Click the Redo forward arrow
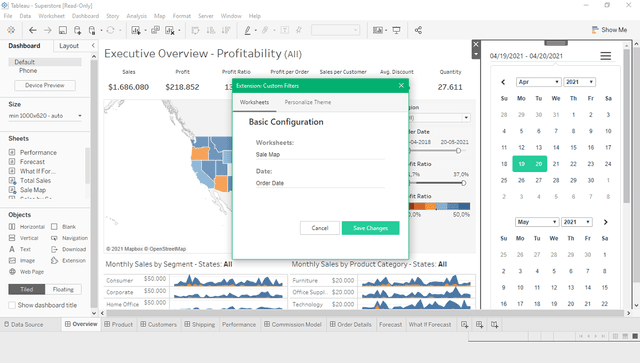 [48, 30]
